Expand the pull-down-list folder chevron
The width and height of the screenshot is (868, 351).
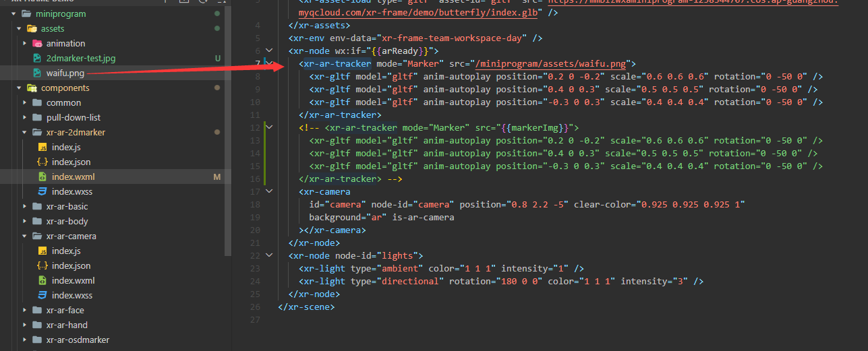(24, 117)
